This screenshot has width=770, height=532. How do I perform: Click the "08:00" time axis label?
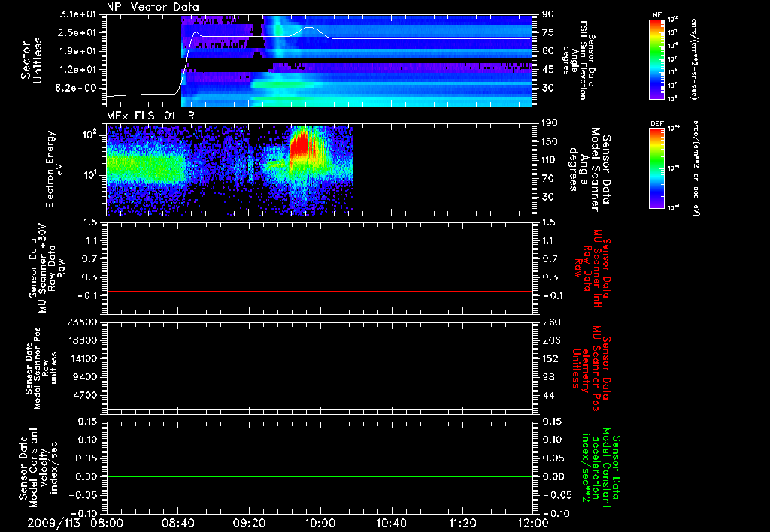107,523
